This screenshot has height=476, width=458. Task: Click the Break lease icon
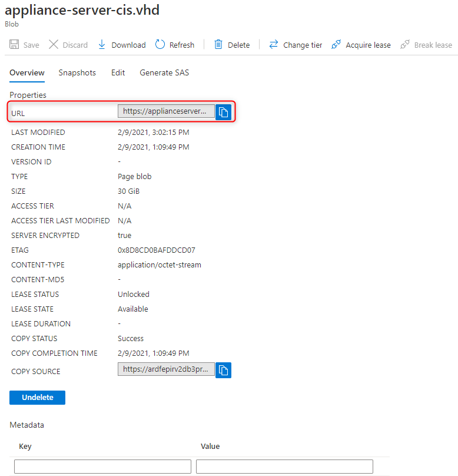coord(405,44)
